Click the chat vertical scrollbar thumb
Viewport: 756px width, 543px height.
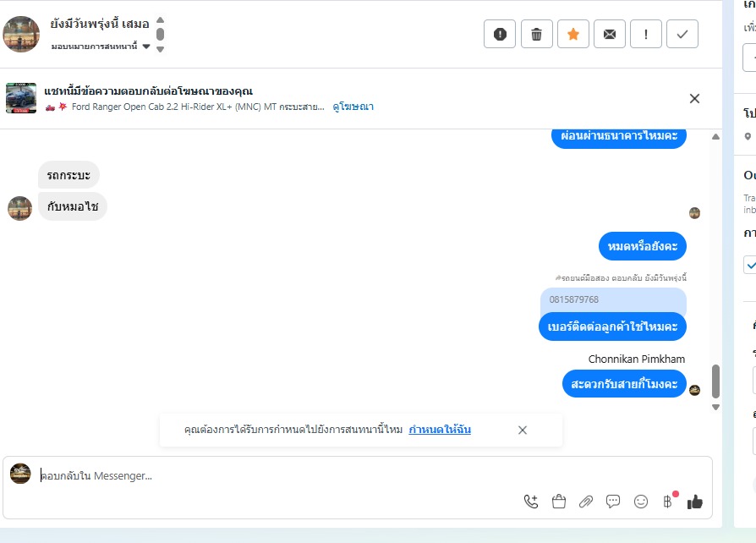tap(715, 381)
